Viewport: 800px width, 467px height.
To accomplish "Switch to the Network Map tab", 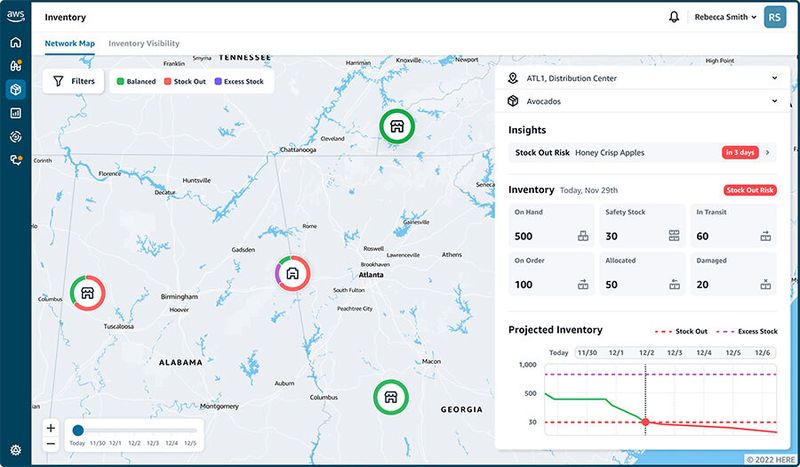I will pos(70,44).
